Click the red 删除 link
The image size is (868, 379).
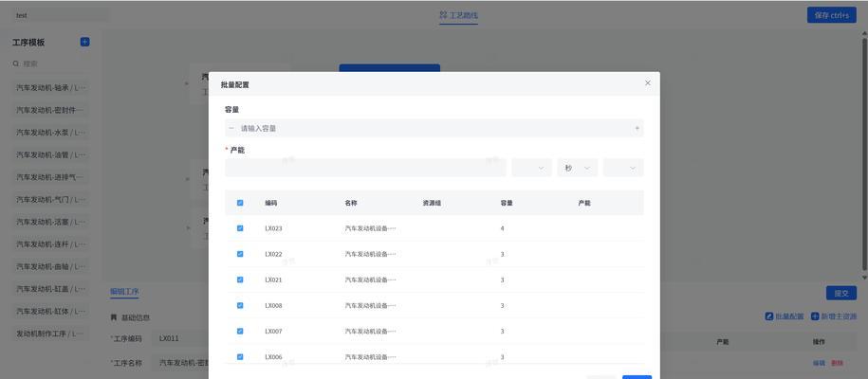(837, 364)
